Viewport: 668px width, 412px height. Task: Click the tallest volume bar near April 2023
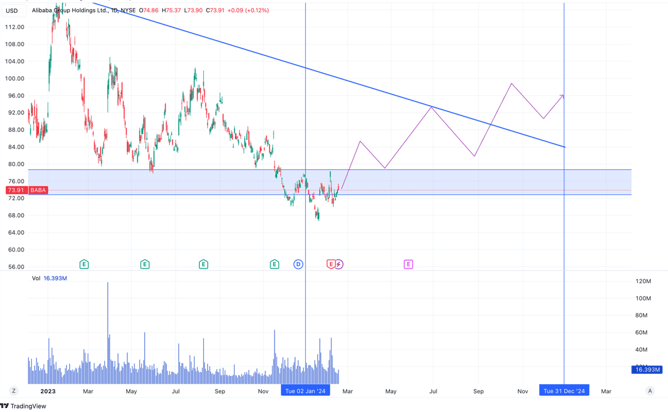tap(108, 332)
